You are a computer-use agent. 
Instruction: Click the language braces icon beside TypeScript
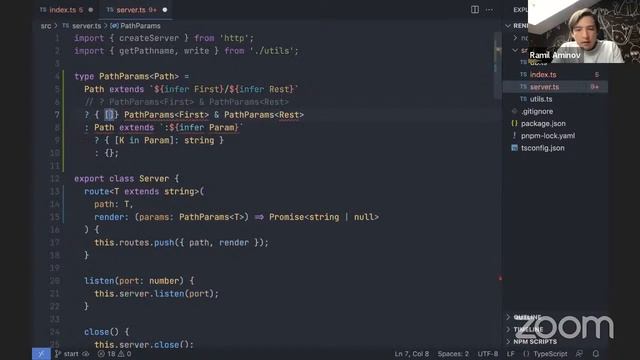[526, 354]
